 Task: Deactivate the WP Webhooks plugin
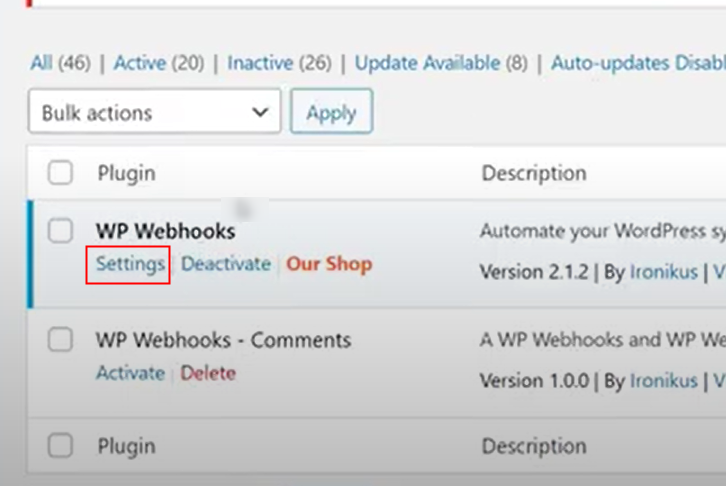[x=226, y=264]
